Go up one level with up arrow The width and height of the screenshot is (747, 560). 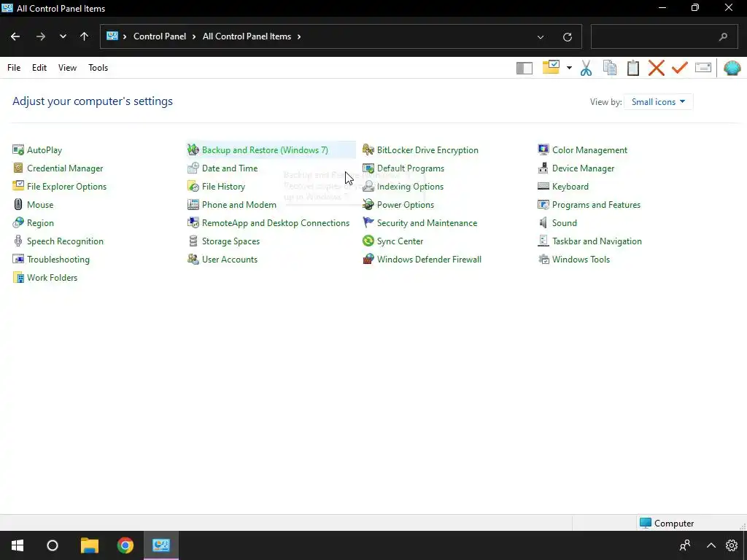pyautogui.click(x=85, y=36)
